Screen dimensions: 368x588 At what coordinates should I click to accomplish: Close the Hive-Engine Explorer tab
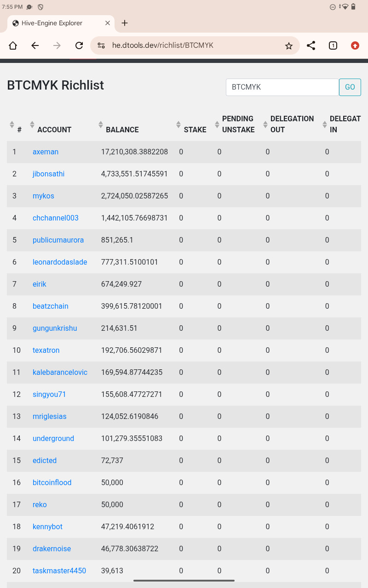[108, 23]
